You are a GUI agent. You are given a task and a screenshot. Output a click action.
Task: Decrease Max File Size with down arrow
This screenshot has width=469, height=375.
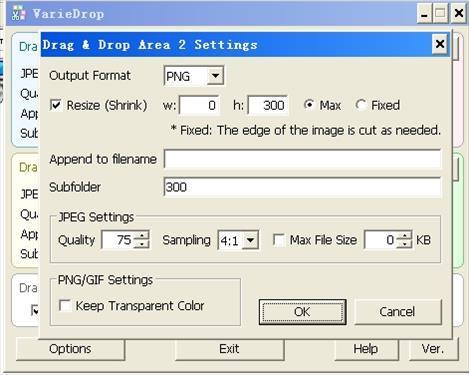pos(404,244)
